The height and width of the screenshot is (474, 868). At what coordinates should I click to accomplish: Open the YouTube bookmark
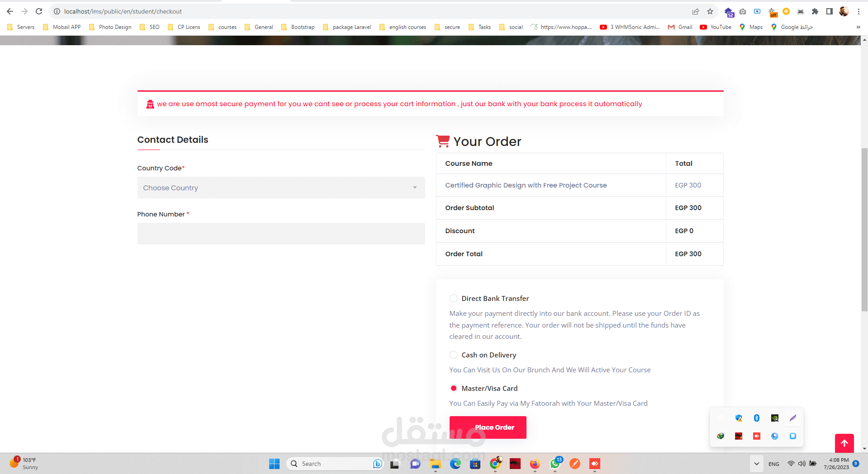click(x=716, y=27)
